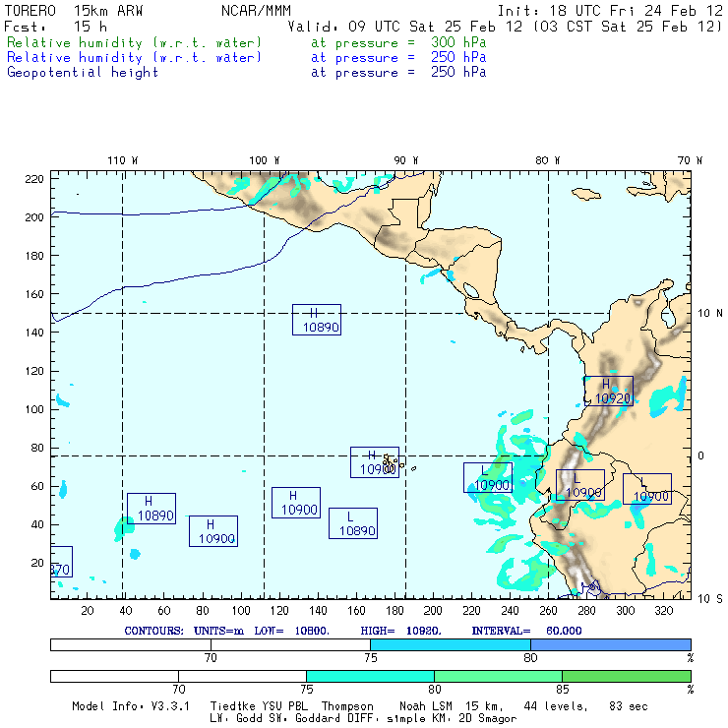Screen dimensions: 728x728
Task: Select the 10900 box west of Ecuador coast
Action: 488,477
